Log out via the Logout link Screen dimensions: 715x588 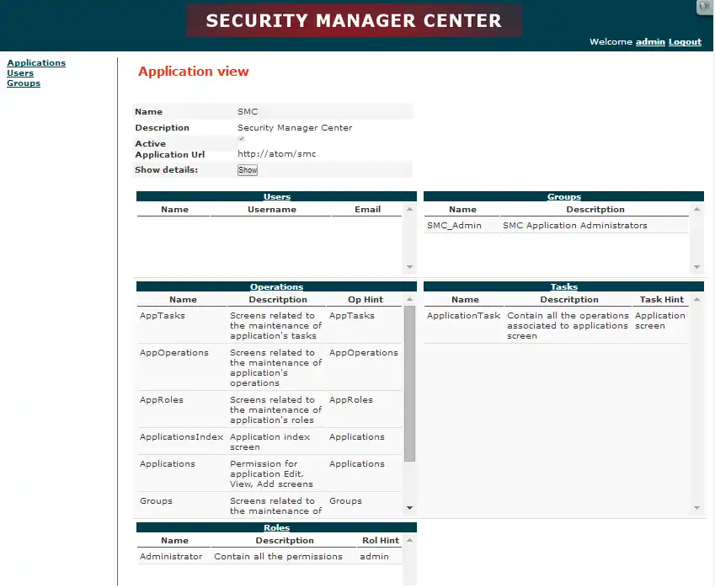(x=685, y=42)
